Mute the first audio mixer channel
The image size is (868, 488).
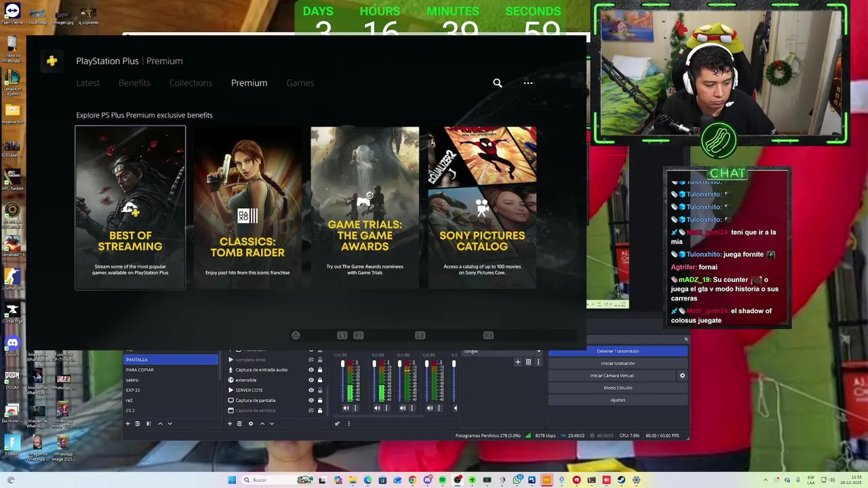[346, 408]
